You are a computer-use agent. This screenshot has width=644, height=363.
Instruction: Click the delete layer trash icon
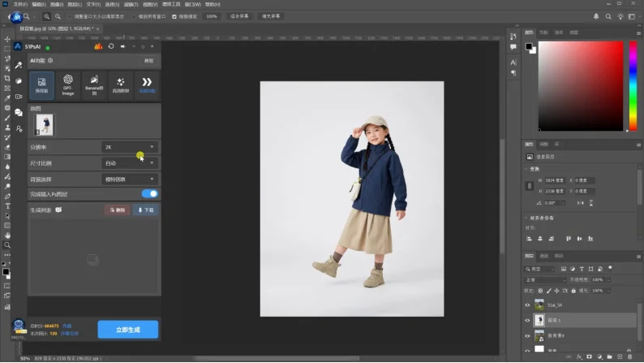coord(629,357)
